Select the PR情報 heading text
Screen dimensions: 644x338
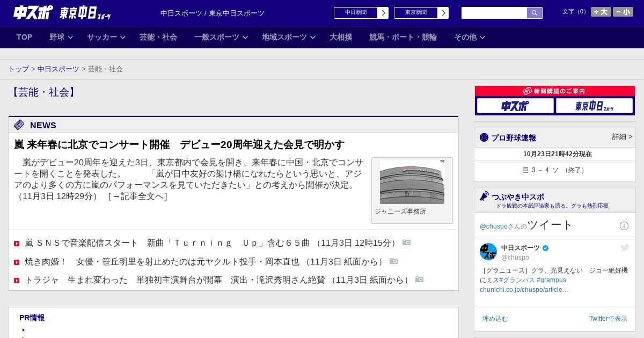point(32,318)
